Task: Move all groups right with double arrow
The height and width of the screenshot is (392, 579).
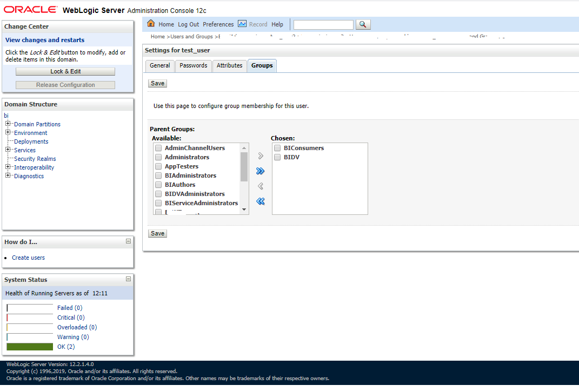Action: click(x=261, y=171)
